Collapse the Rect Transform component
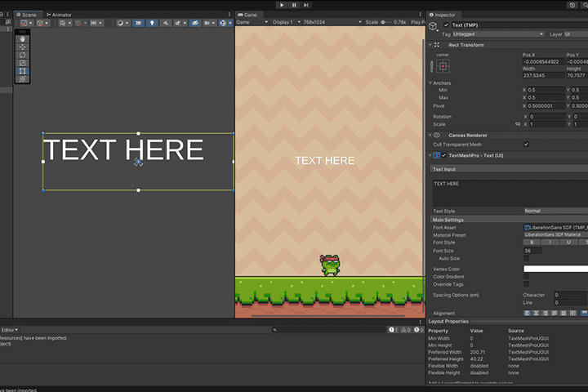 pos(430,45)
